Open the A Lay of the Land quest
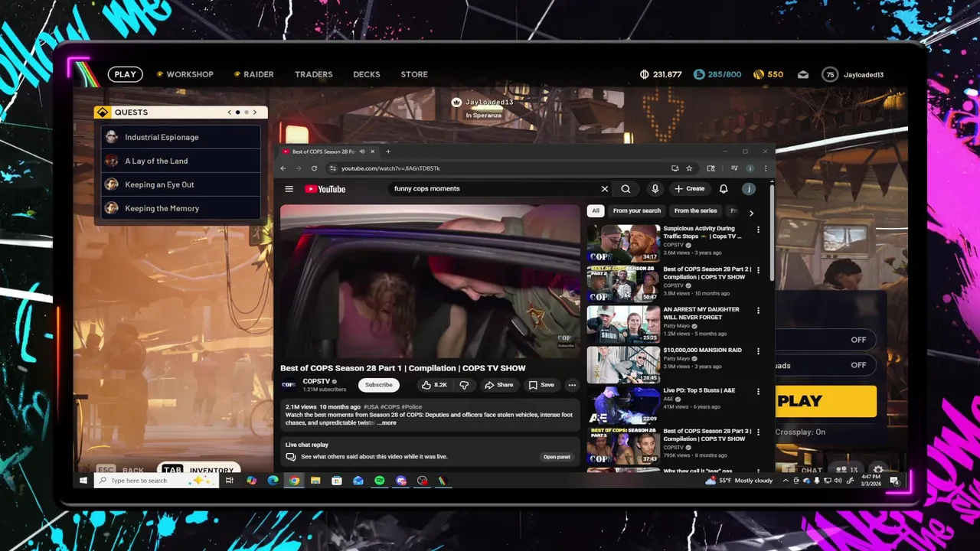The width and height of the screenshot is (980, 551). tap(181, 161)
